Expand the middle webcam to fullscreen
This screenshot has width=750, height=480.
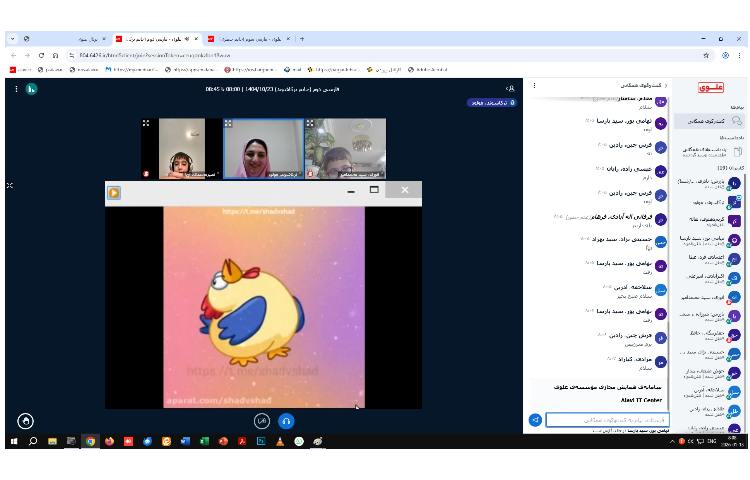tap(228, 124)
